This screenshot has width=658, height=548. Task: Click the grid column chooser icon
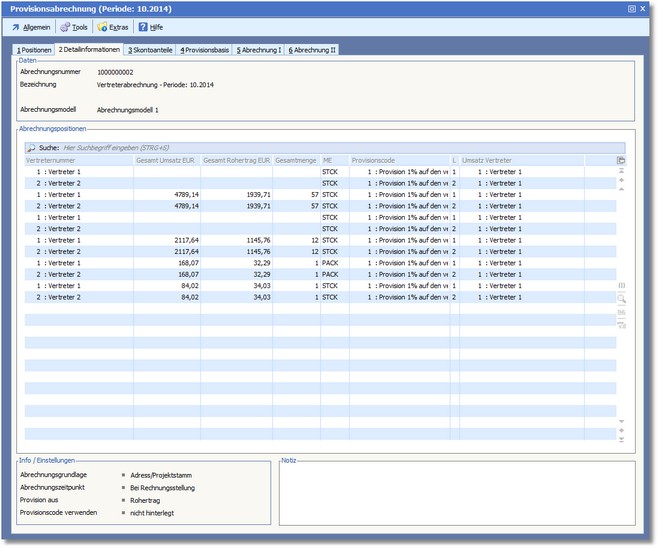(621, 160)
